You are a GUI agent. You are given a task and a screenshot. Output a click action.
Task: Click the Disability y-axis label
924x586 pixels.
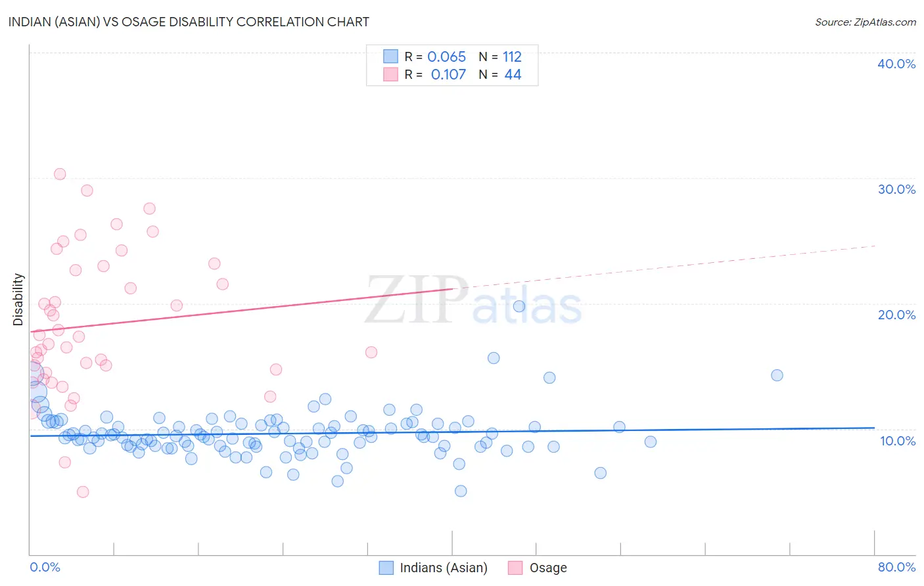(18, 300)
